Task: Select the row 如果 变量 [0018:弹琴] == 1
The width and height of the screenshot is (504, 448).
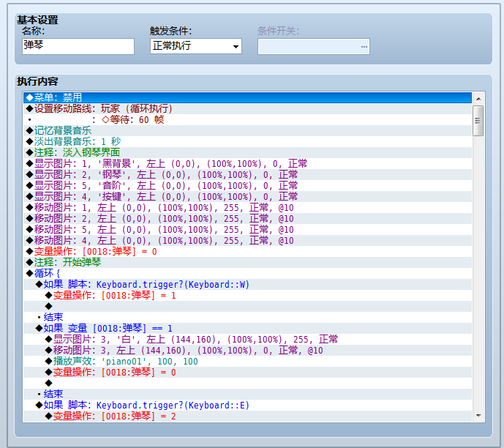Action: coord(247,328)
